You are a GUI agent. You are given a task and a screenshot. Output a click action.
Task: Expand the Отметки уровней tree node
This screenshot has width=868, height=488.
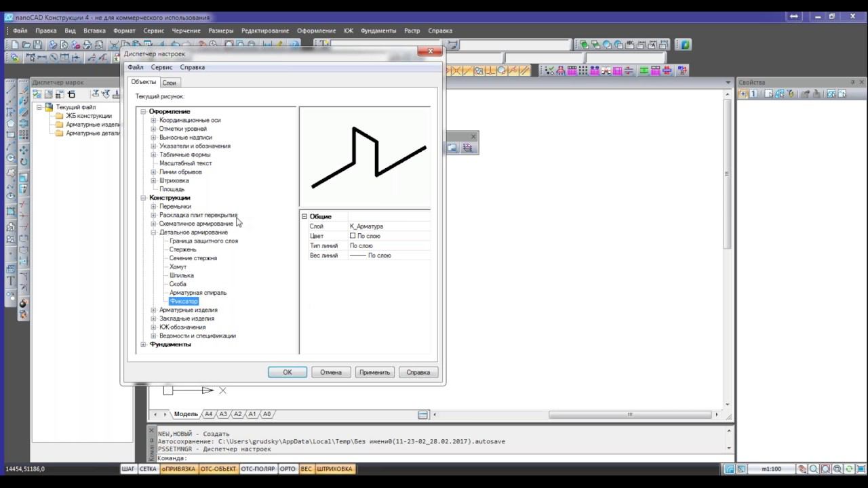(x=153, y=129)
